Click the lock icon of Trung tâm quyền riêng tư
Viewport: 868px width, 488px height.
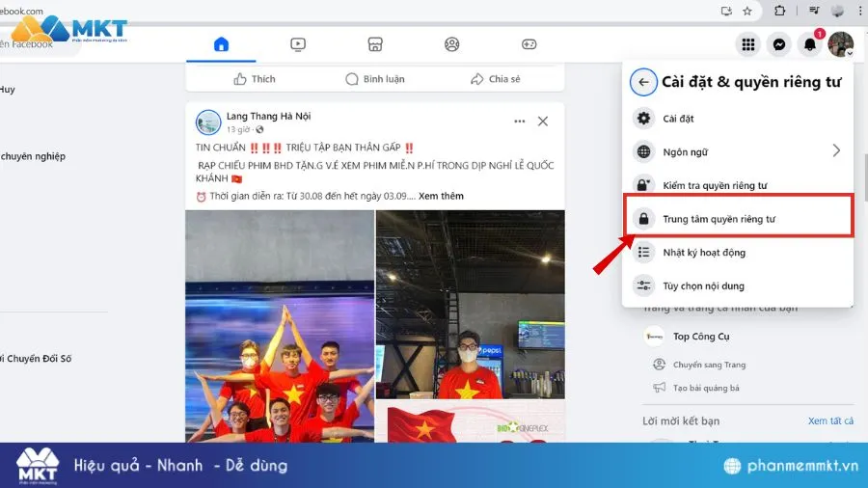pyautogui.click(x=643, y=219)
